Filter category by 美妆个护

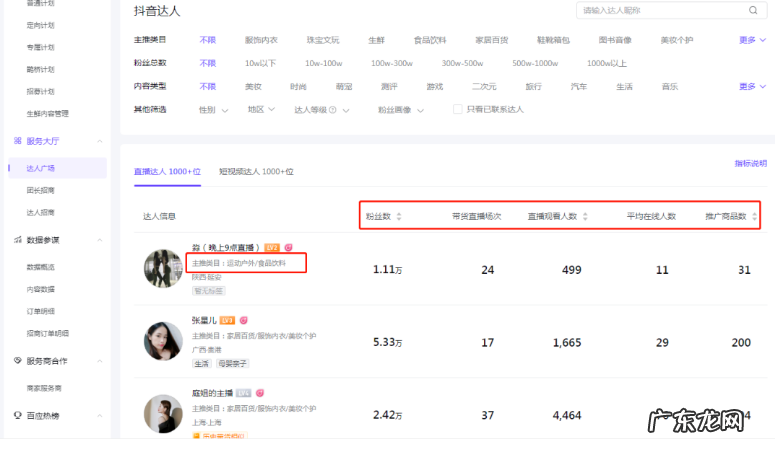pos(677,40)
